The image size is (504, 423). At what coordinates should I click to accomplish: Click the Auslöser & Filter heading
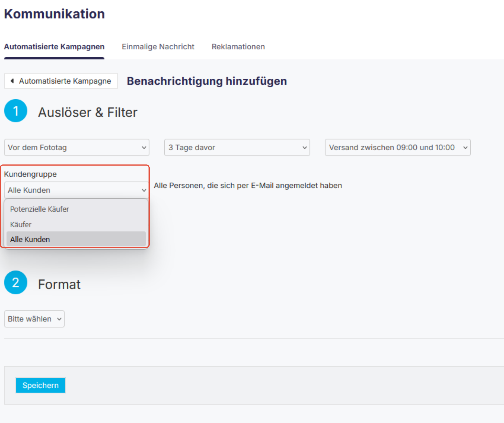88,112
